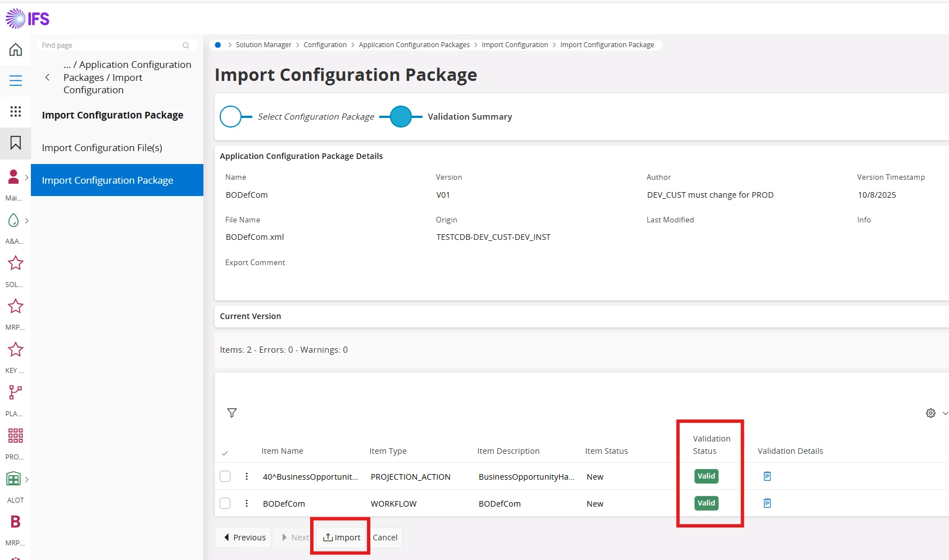Open the table filter funnel icon
Image resolution: width=949 pixels, height=560 pixels.
232,413
